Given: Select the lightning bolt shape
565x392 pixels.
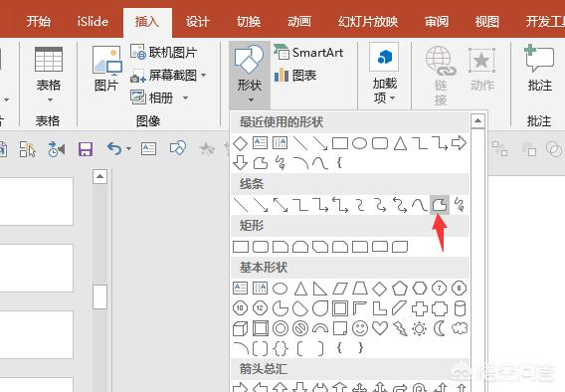Looking at the screenshot, I should tap(400, 328).
